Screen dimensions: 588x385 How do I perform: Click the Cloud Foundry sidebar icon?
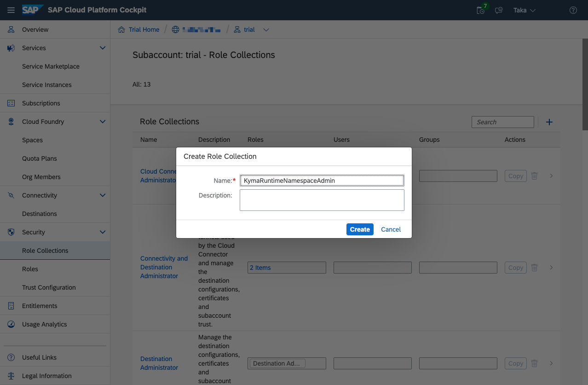pyautogui.click(x=12, y=122)
